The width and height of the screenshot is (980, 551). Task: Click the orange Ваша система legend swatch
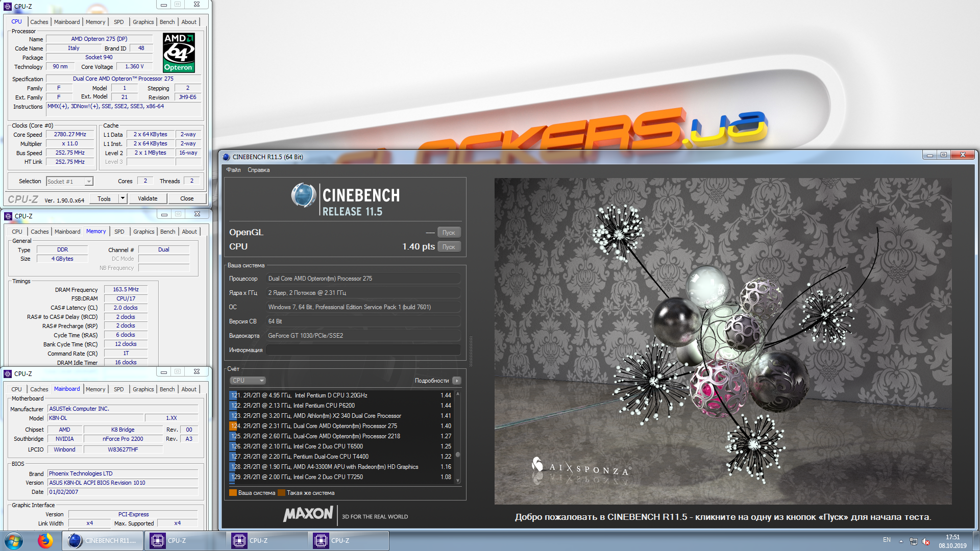233,493
